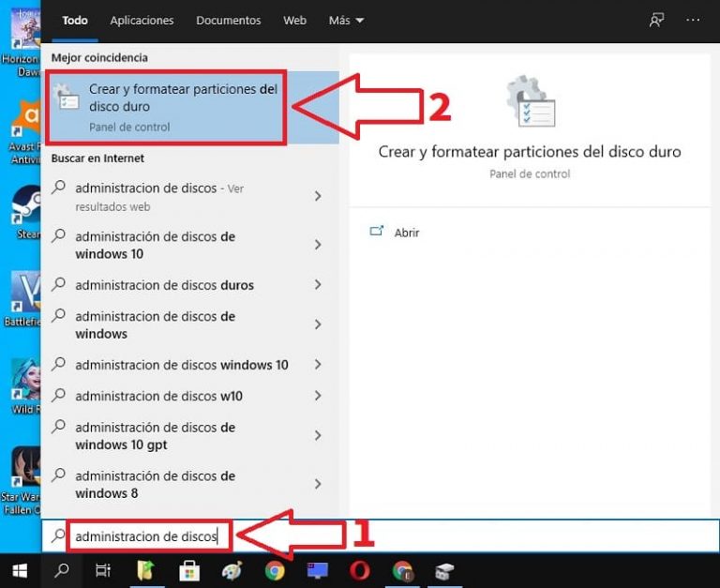Screen dimensions: 720x588
Task: Switch to the Web tab
Action: point(294,21)
